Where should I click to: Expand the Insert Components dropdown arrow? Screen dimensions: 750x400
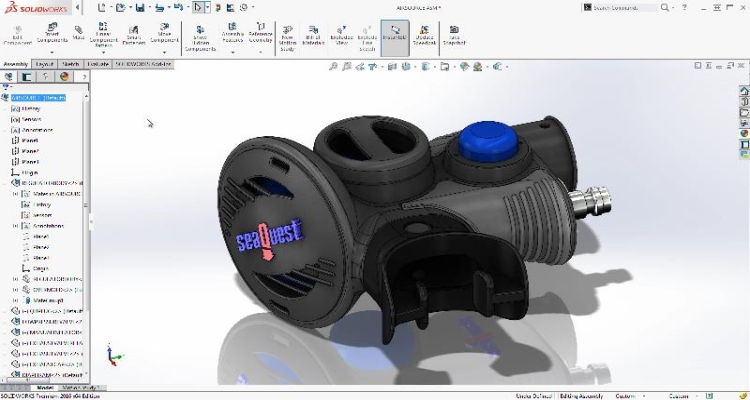click(x=52, y=52)
